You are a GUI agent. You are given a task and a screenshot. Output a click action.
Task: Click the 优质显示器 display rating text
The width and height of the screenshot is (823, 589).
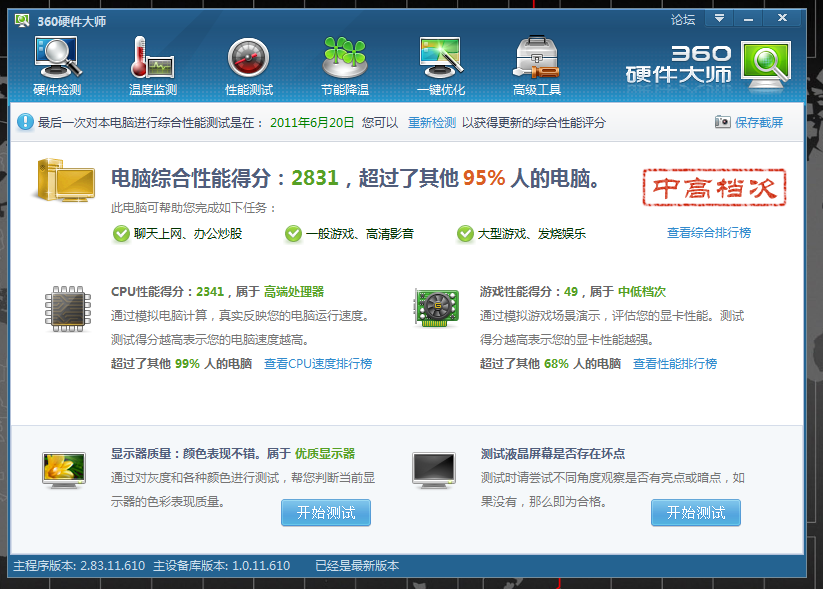pos(325,454)
